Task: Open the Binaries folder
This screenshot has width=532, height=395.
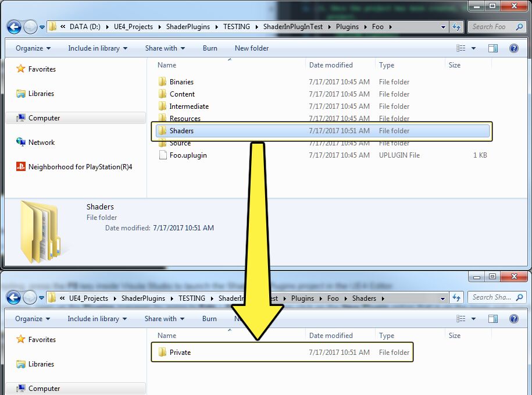Action: point(181,82)
